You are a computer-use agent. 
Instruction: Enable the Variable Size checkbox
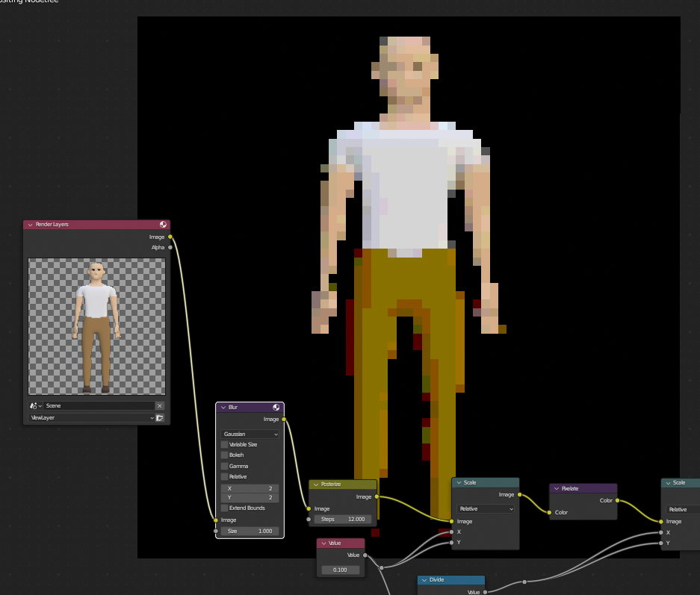(x=225, y=444)
